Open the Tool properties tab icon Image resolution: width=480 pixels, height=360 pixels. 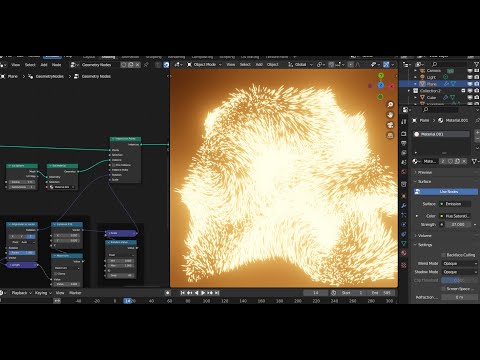[x=404, y=122]
